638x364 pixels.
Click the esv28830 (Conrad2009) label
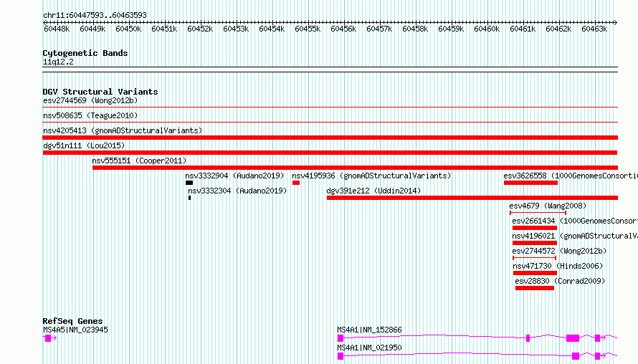[560, 281]
